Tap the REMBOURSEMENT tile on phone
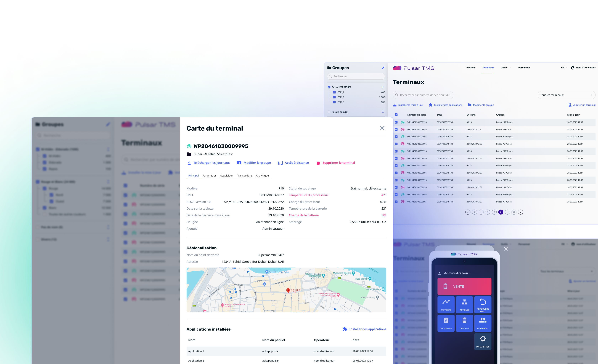Viewport: 598px width, 364px height. point(483,305)
